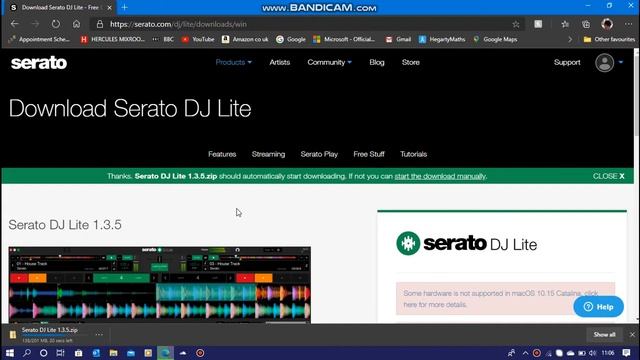640x360 pixels.
Task: Open the download item's three-dot options menu
Action: (99, 334)
